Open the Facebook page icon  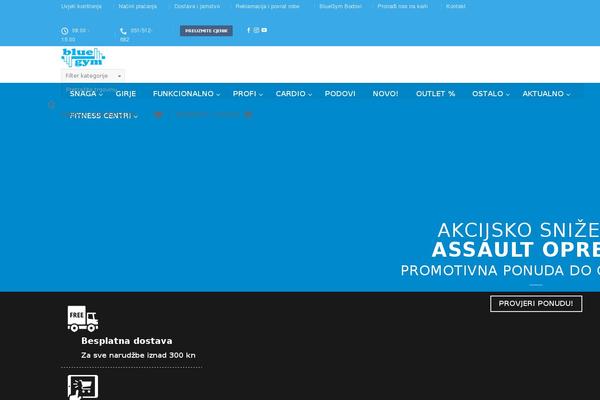click(x=248, y=30)
